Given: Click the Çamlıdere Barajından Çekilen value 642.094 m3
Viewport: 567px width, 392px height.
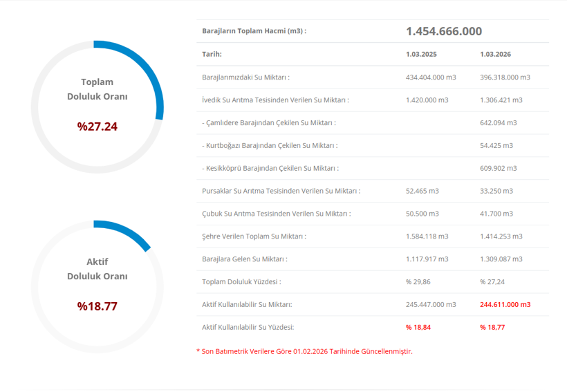Looking at the screenshot, I should coord(498,123).
